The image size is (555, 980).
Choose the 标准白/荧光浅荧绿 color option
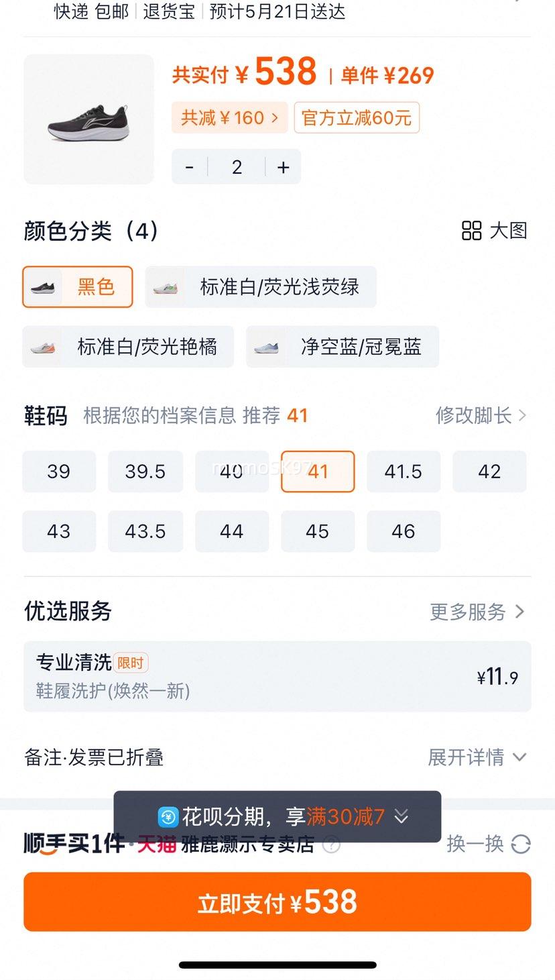pos(261,287)
